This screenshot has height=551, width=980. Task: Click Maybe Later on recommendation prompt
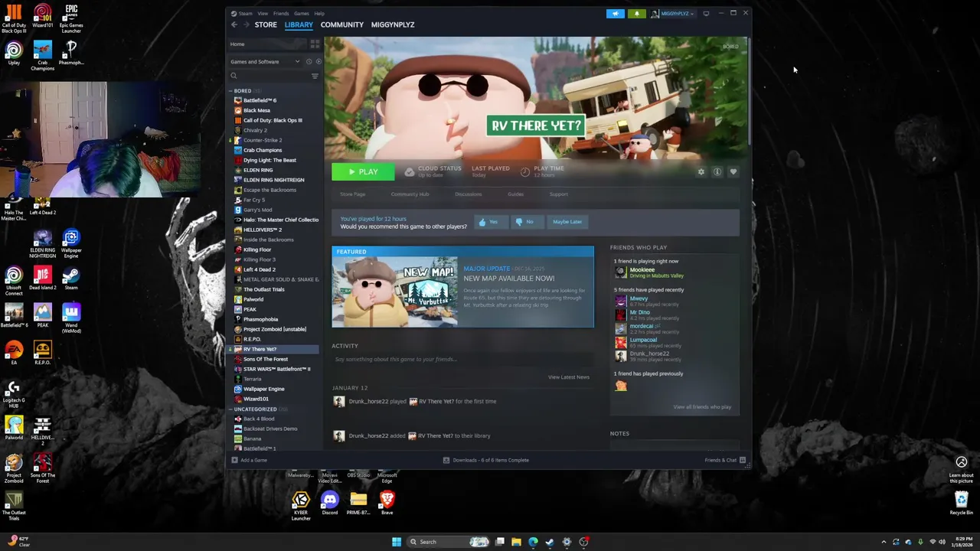point(567,222)
